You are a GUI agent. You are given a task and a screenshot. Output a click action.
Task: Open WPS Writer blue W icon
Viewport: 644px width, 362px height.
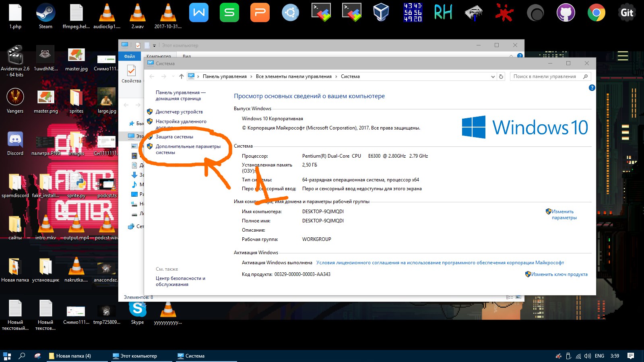[x=199, y=12]
